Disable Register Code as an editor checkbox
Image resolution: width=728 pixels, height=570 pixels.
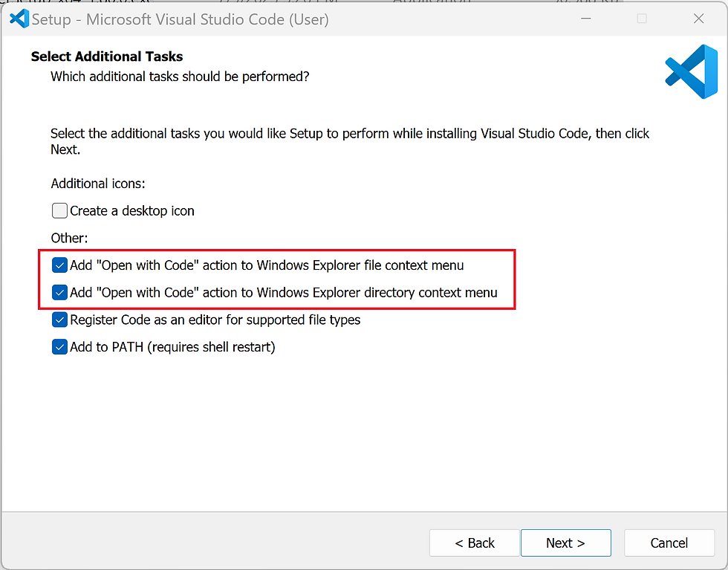pyautogui.click(x=60, y=320)
